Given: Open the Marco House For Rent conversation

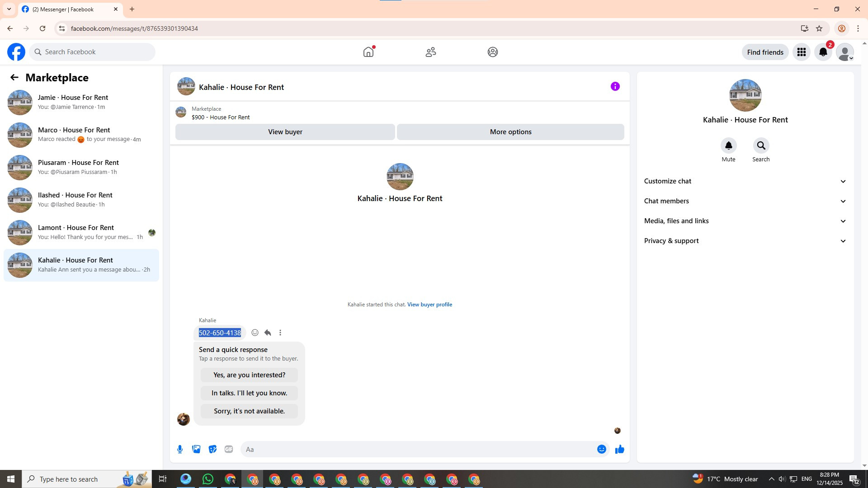Looking at the screenshot, I should 81,135.
